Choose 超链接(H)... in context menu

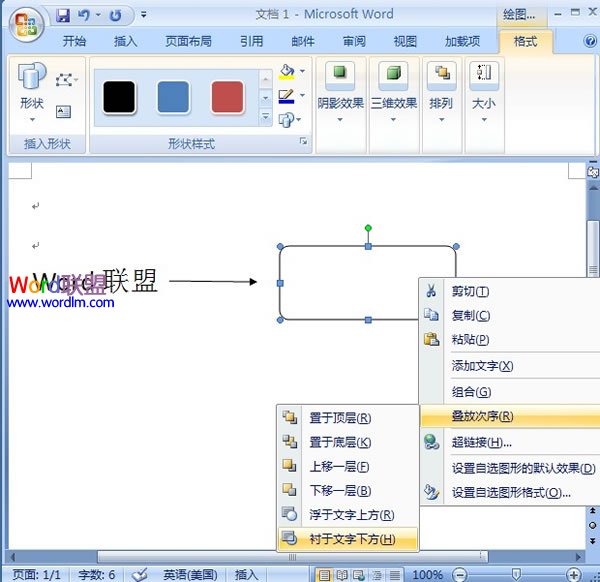coord(510,442)
